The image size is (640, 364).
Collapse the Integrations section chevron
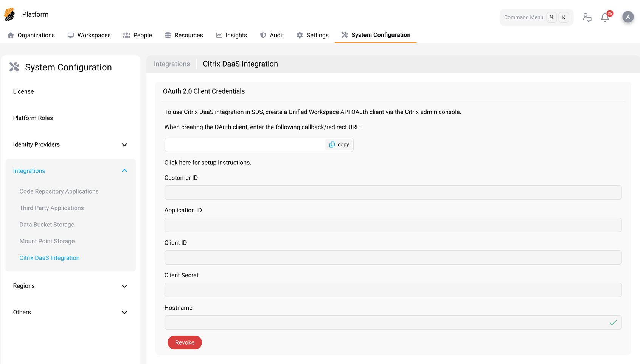(x=124, y=171)
